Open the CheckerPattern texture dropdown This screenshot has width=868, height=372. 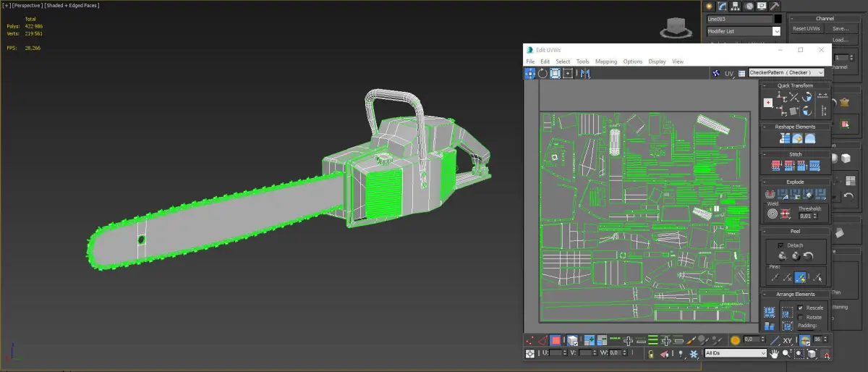(x=786, y=73)
